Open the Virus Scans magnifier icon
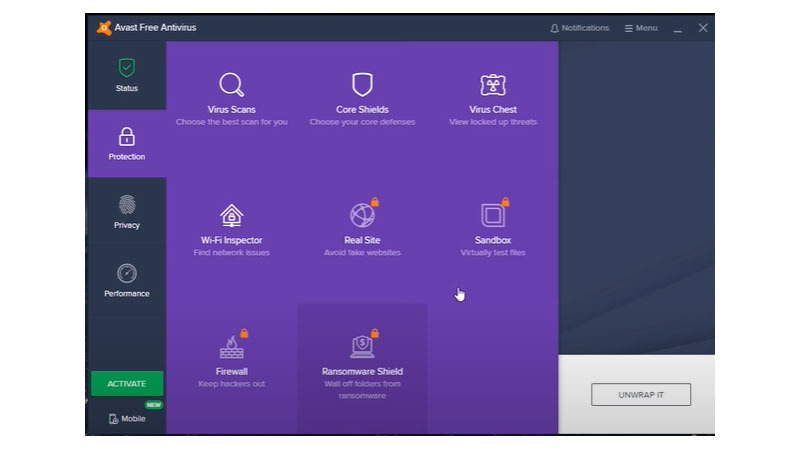 232,85
